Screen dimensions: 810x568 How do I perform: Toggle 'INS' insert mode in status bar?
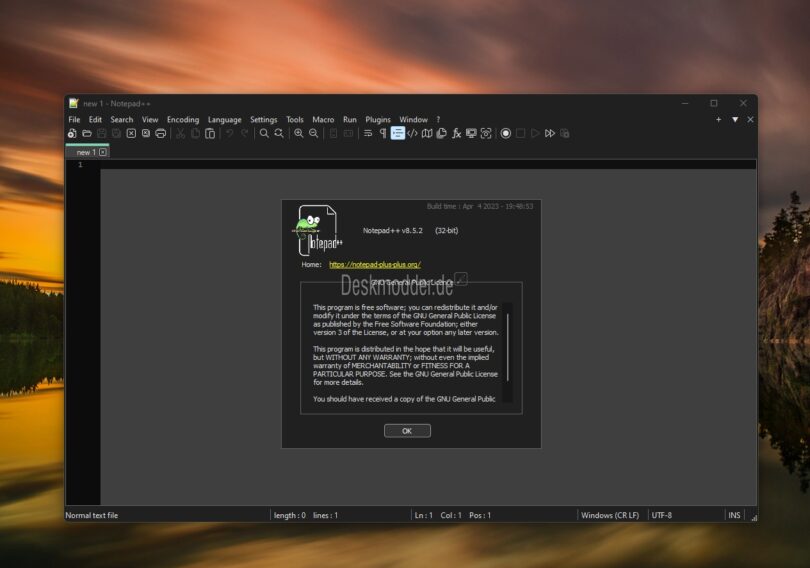[x=734, y=515]
